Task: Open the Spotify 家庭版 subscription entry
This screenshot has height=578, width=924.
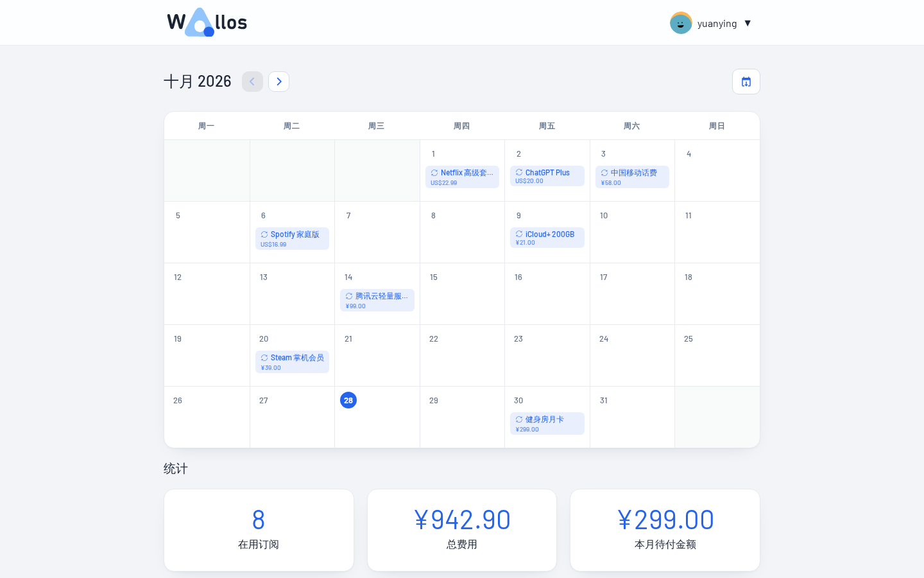Action: [292, 239]
